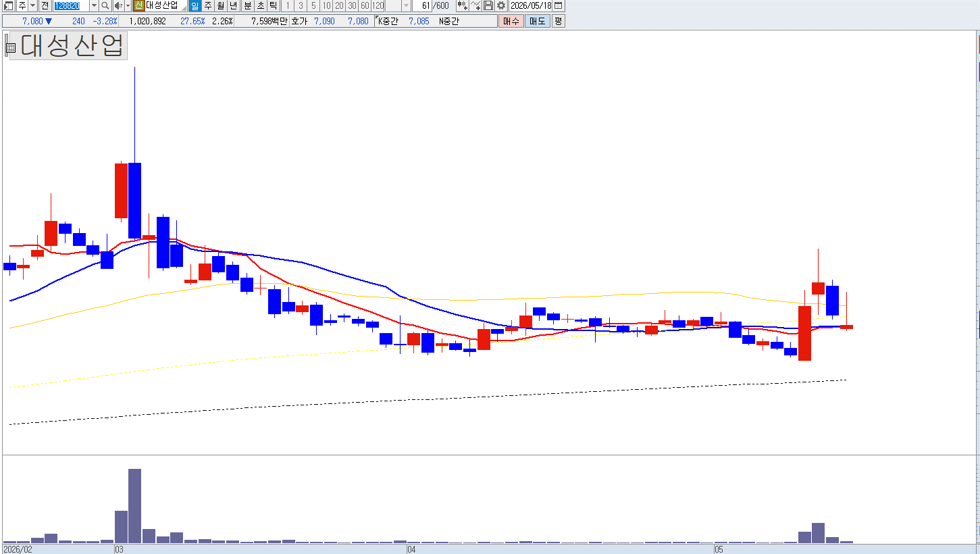Select interval 10 button

tap(326, 5)
